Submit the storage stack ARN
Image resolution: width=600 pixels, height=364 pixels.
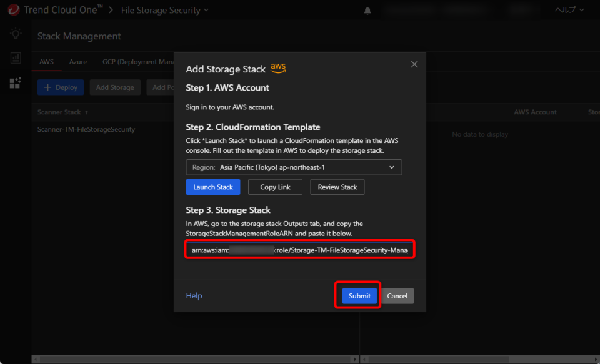357,295
